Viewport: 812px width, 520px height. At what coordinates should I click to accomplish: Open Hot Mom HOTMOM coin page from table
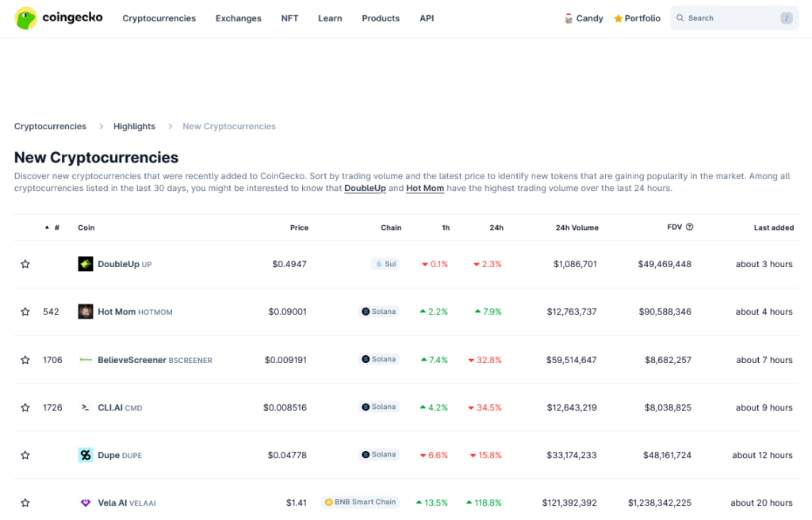point(135,312)
